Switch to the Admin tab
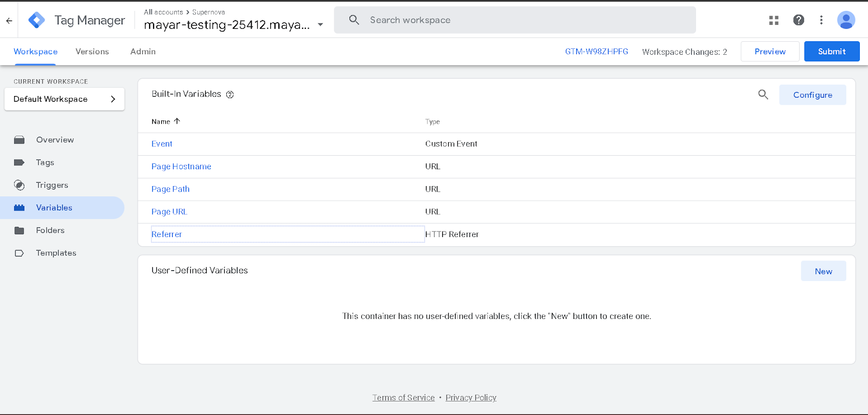Screen dimensions: 868x415 click(143, 52)
